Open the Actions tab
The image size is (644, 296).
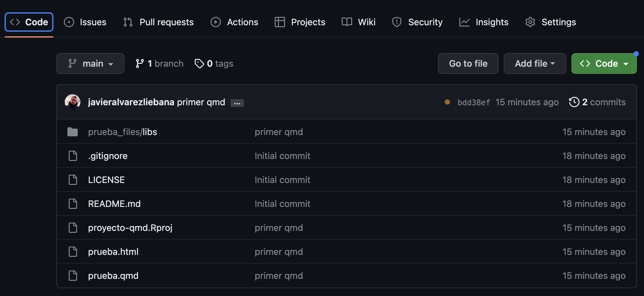pyautogui.click(x=235, y=22)
